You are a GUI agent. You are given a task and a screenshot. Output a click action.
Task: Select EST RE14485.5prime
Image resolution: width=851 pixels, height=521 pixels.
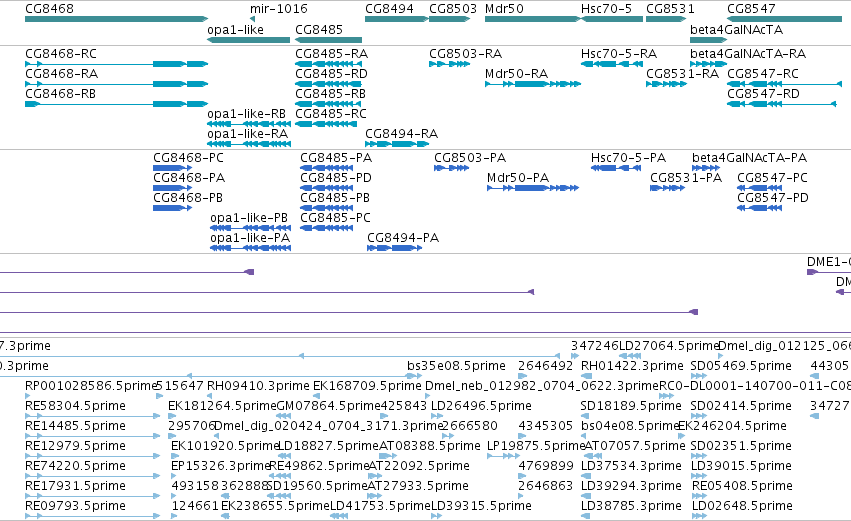[x=93, y=436]
